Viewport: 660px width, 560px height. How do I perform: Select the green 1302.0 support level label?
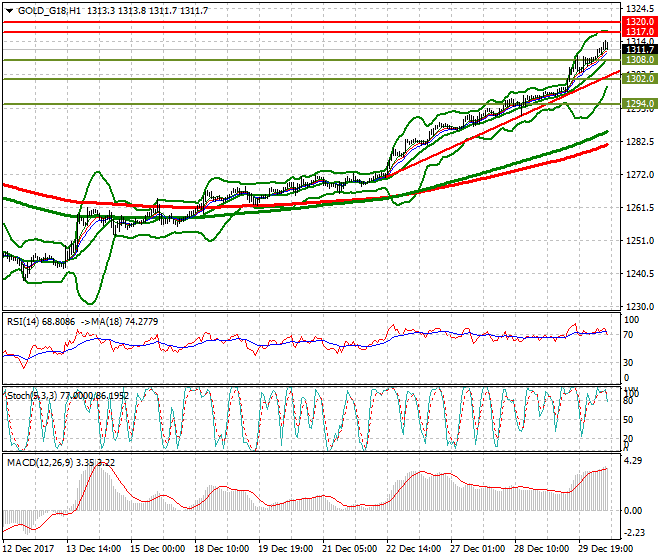(x=639, y=79)
